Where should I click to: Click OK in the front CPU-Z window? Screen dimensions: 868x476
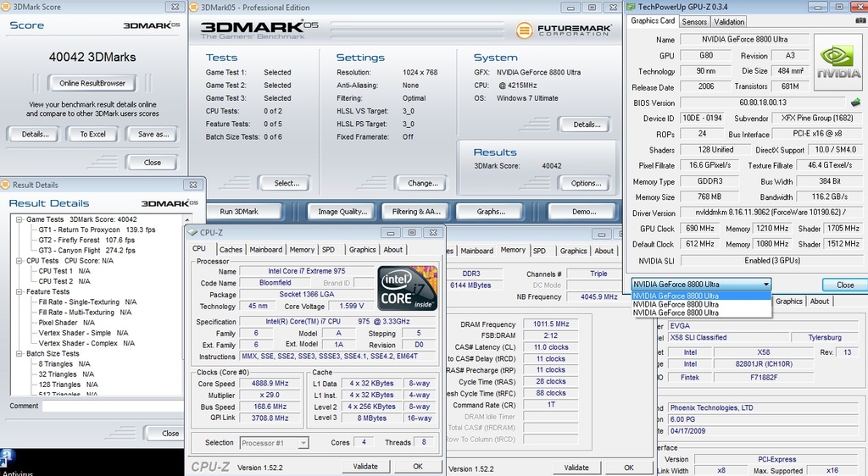(418, 467)
